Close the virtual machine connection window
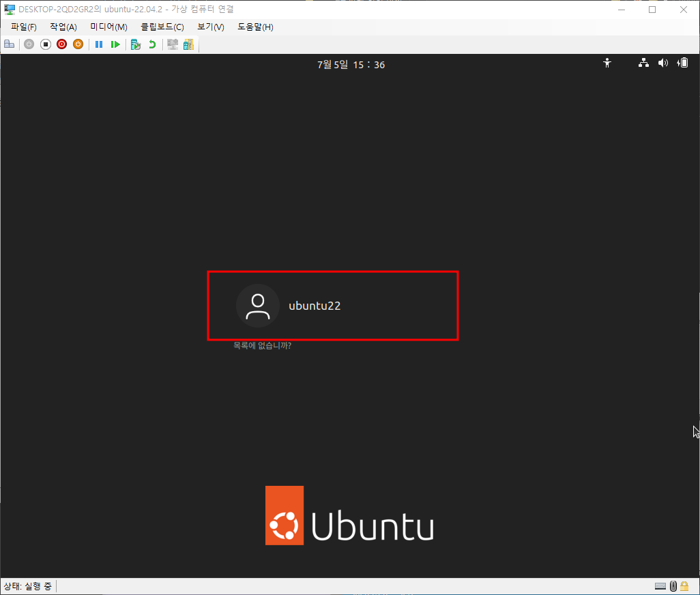 pyautogui.click(x=684, y=10)
